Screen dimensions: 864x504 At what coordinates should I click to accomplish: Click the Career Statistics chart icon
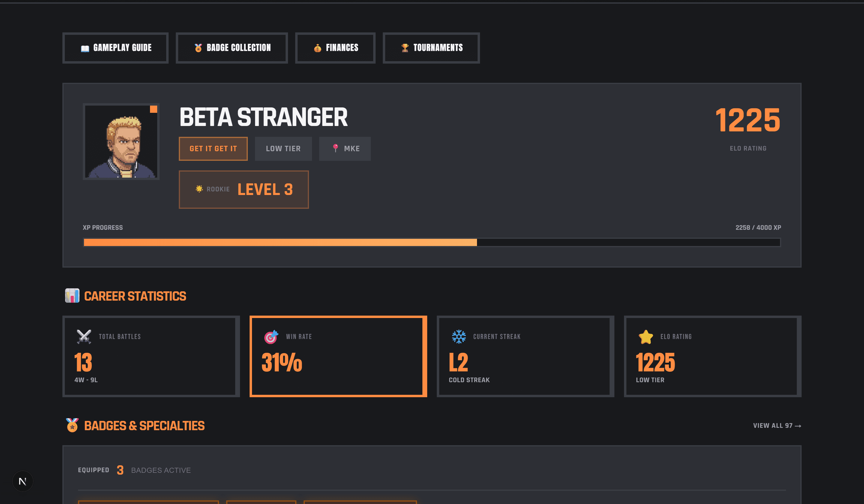[72, 295]
